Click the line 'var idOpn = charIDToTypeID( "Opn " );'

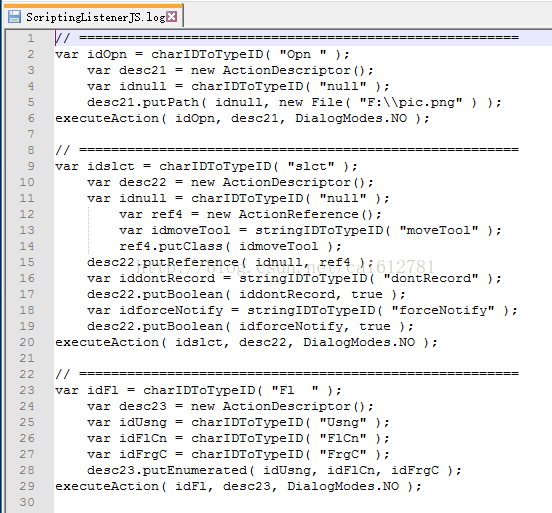click(x=202, y=54)
